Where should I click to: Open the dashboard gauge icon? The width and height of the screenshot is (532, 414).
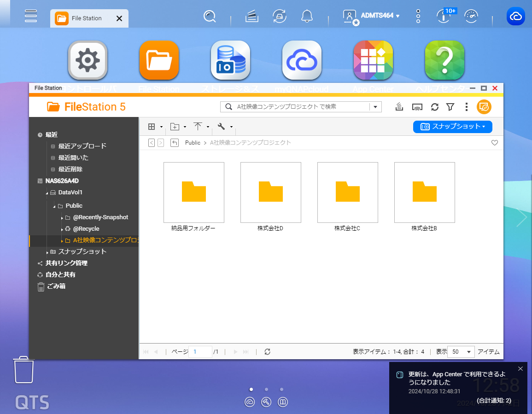click(x=471, y=16)
